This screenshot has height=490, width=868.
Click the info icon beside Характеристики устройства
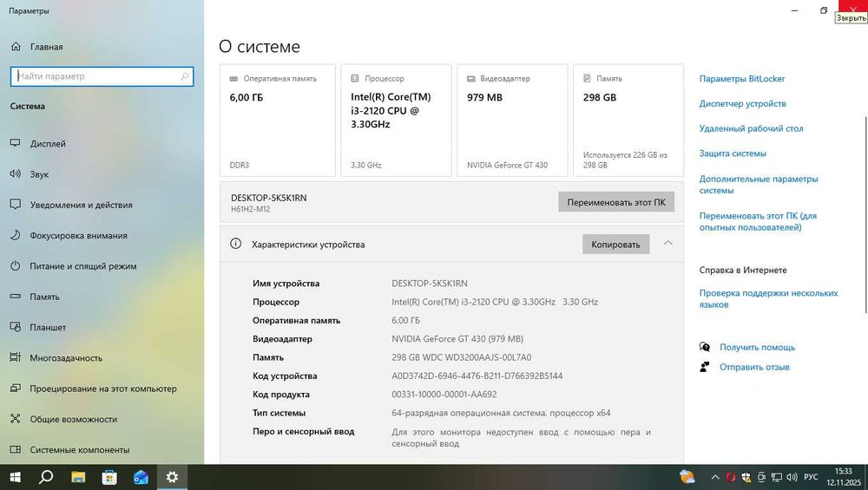pos(236,244)
